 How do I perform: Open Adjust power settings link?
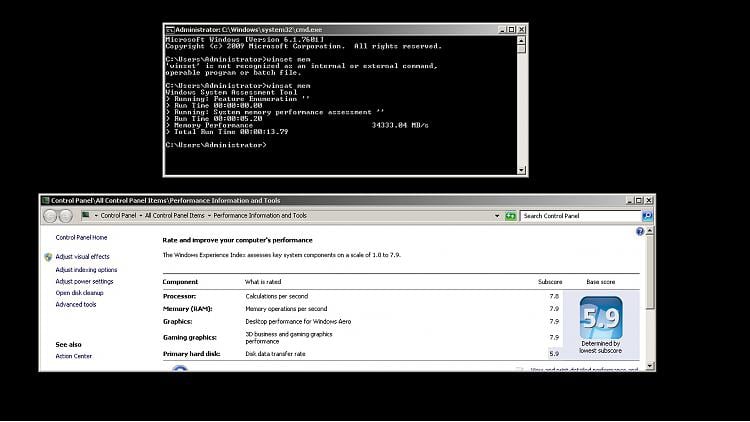[x=84, y=281]
